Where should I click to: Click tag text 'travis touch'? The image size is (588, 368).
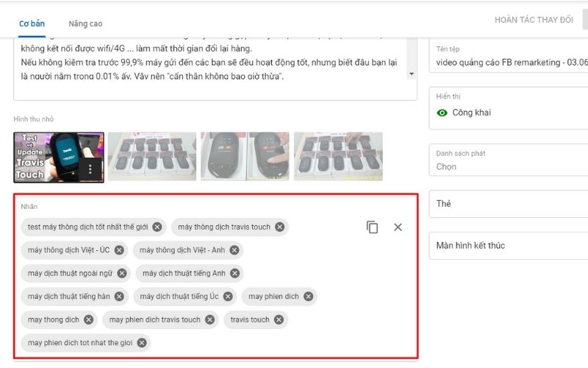coord(250,319)
